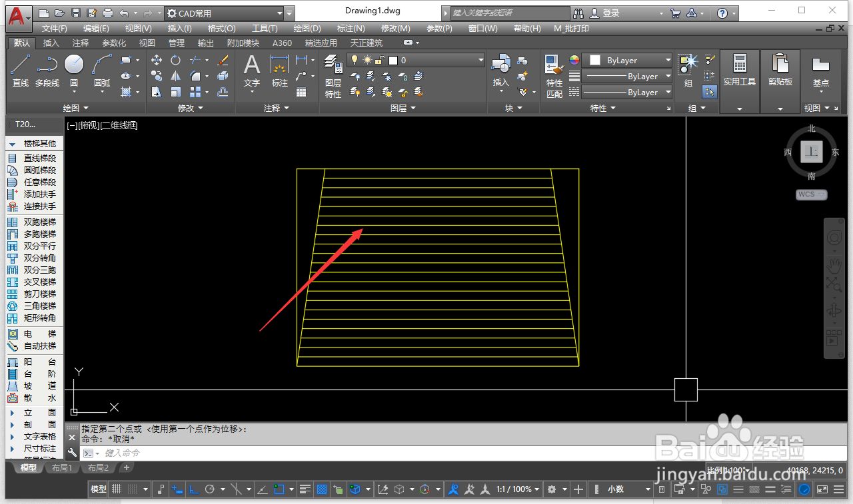Click the 双跑楼梯 stair tool
This screenshot has width=853, height=504.
pos(31,222)
